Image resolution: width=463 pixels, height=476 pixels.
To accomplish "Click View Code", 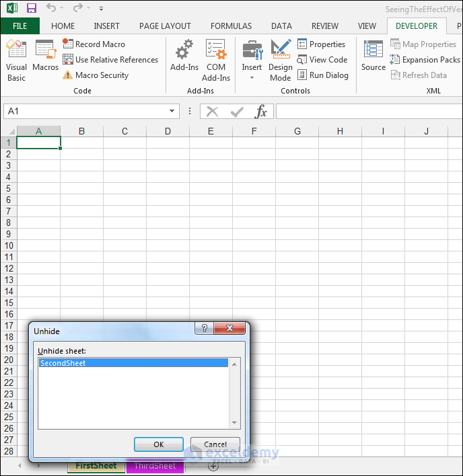I will pos(322,59).
